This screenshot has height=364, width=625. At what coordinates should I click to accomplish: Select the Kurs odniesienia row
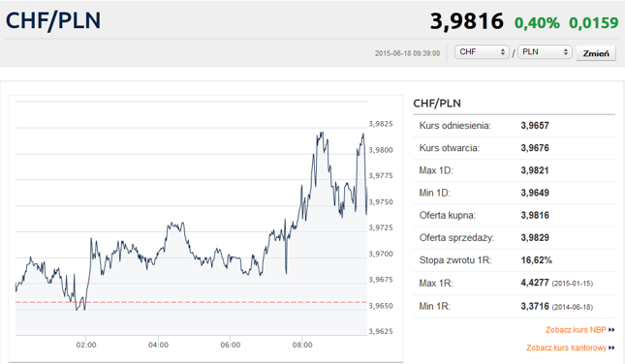click(515, 126)
